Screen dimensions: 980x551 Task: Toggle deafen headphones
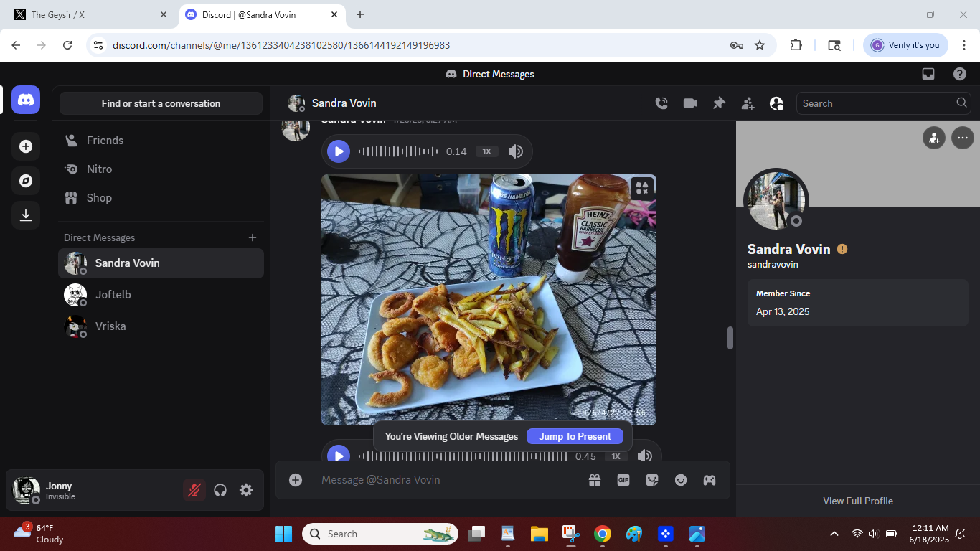coord(220,490)
